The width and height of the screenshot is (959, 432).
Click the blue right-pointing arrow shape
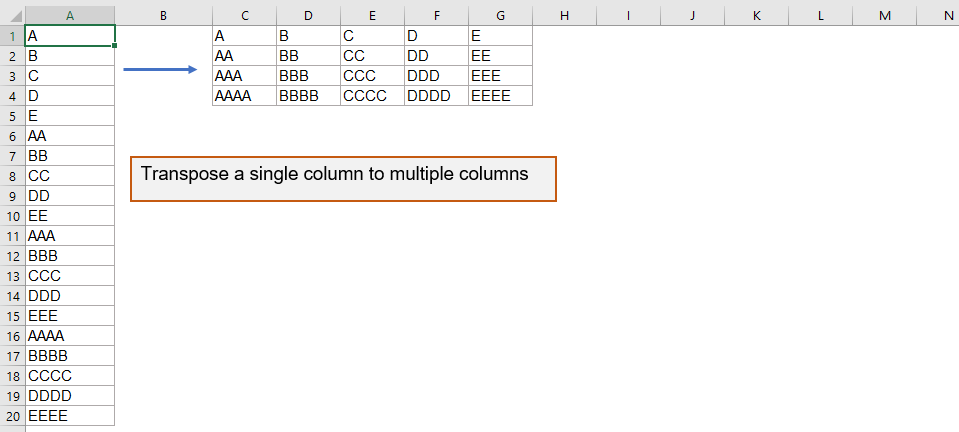[160, 70]
